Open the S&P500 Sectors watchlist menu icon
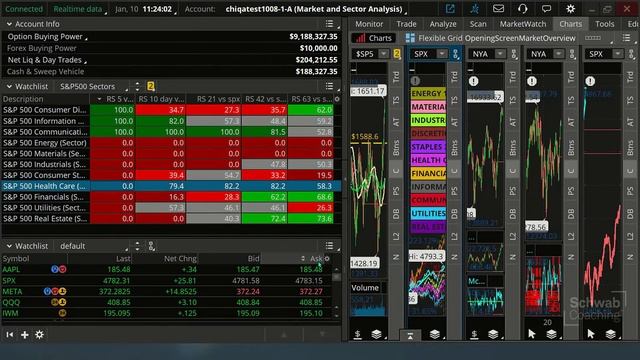 coord(329,86)
